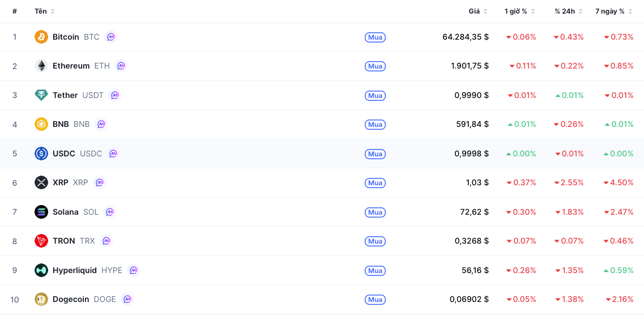Image resolution: width=644 pixels, height=315 pixels.
Task: Click the Hyperliquid price 56,16 $
Action: pos(475,270)
